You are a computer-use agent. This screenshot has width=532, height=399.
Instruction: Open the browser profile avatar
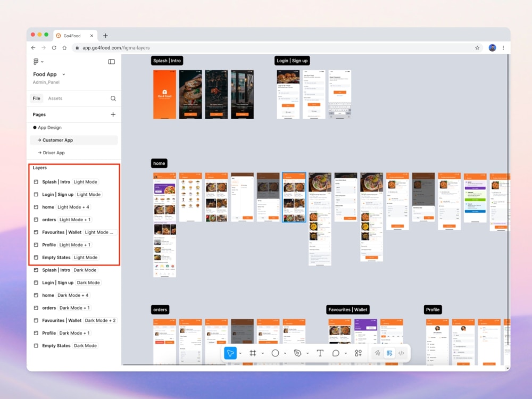[x=492, y=48]
